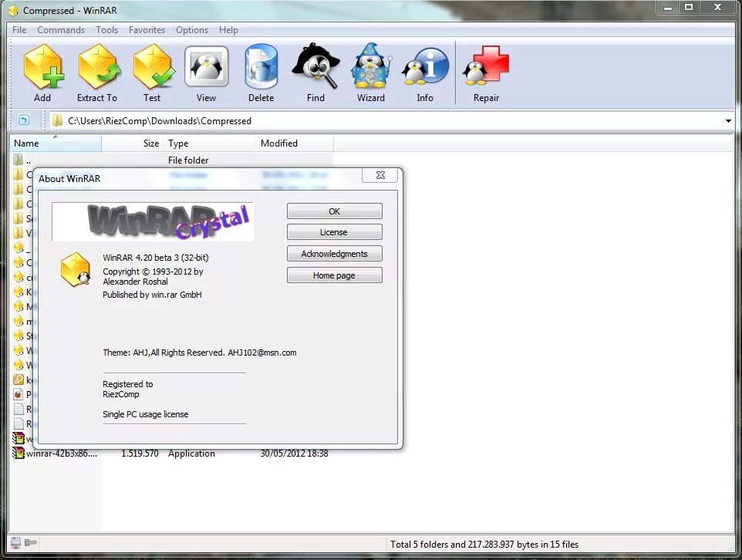Click the Delete toolbar icon
742x560 pixels.
261,67
